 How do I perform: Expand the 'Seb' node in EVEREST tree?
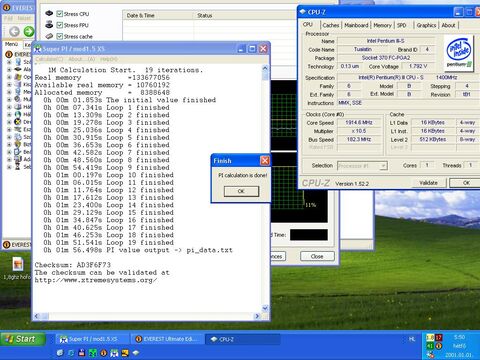coord(9,167)
